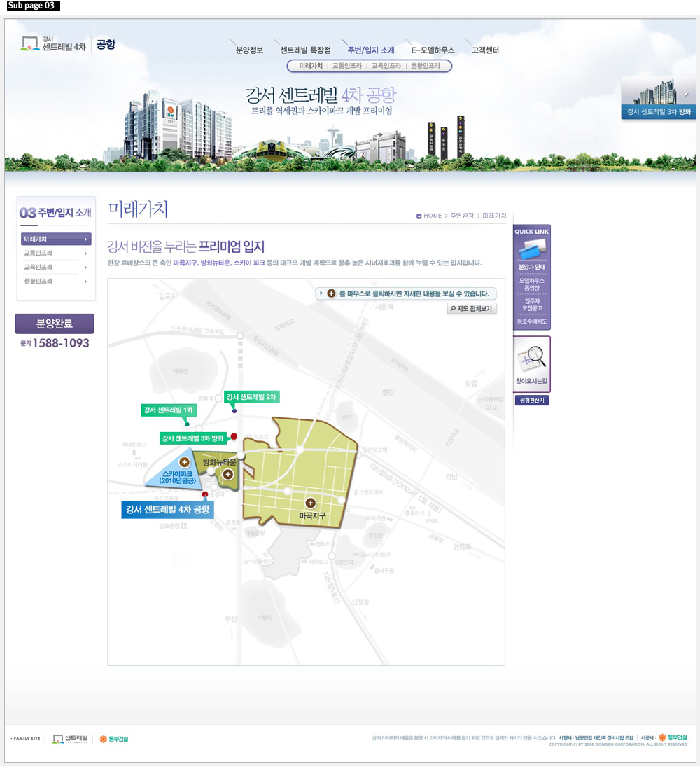
Task: Click the 강서 센트레빌 4차 logo
Action: [x=55, y=46]
